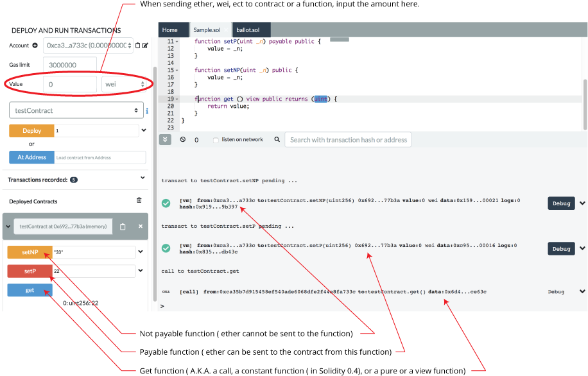
Task: Add a new account with plus icon
Action: [35, 46]
